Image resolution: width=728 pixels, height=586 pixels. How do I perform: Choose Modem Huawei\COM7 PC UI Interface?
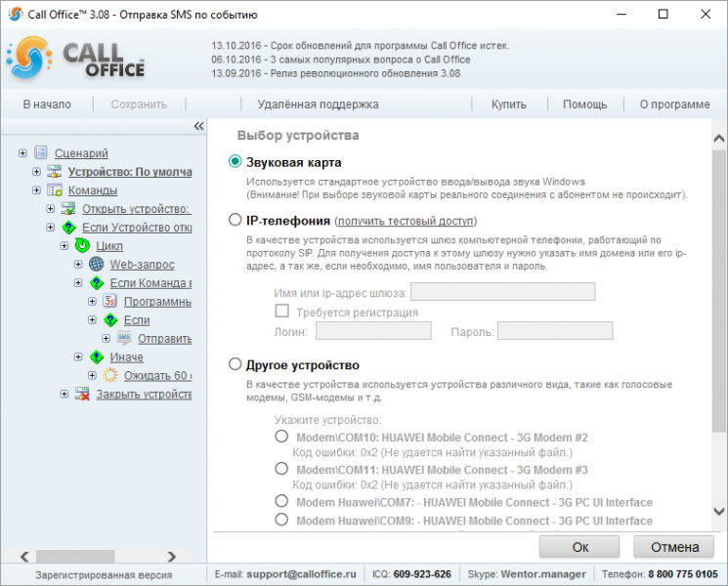tap(281, 501)
